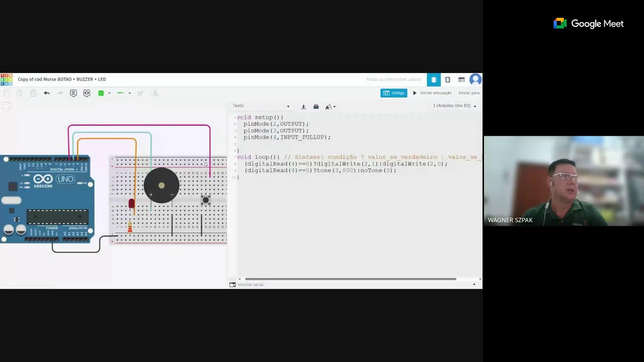The image size is (644, 362).
Task: Click the zoom-to-fit circle icon
Action: [7, 106]
